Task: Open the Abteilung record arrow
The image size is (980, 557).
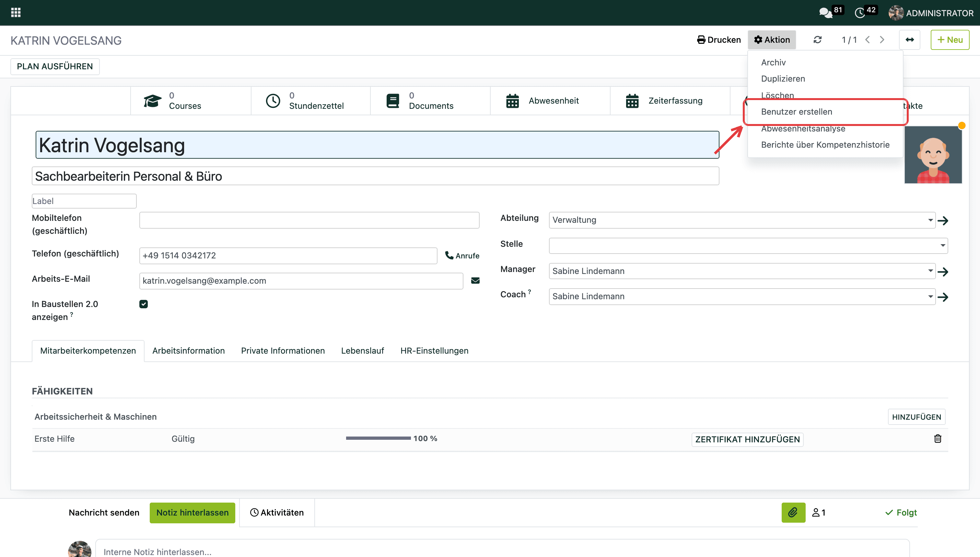Action: pyautogui.click(x=943, y=221)
